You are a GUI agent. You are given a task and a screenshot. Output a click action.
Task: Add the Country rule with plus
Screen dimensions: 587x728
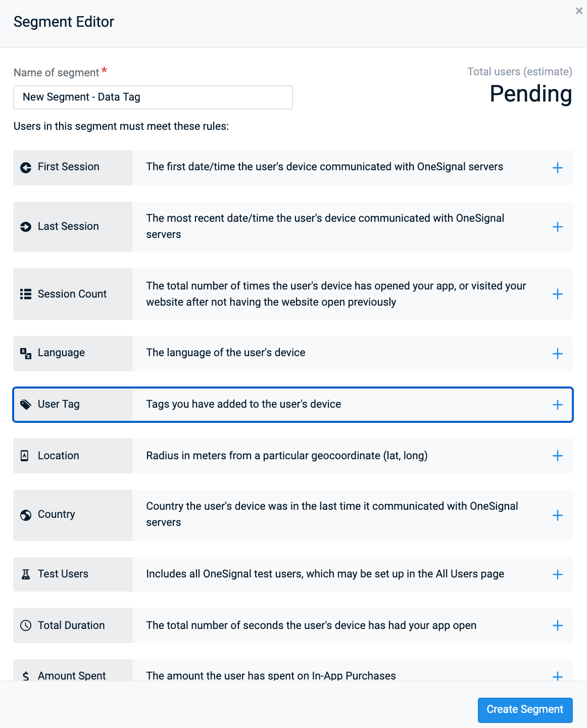(558, 515)
